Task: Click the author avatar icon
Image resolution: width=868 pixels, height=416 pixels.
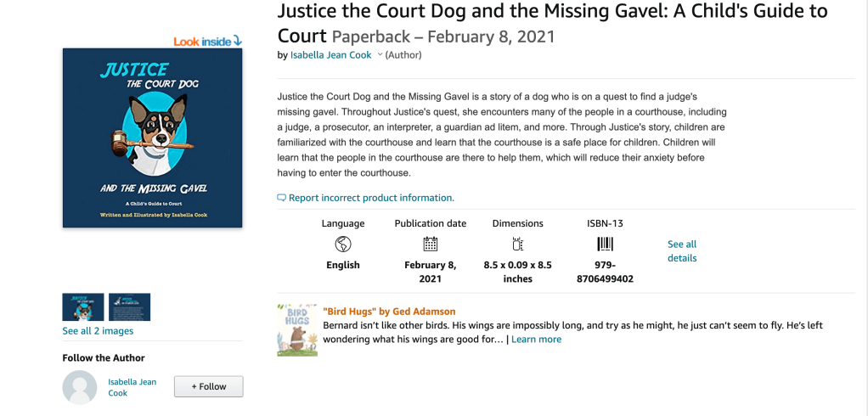Action: 80,387
